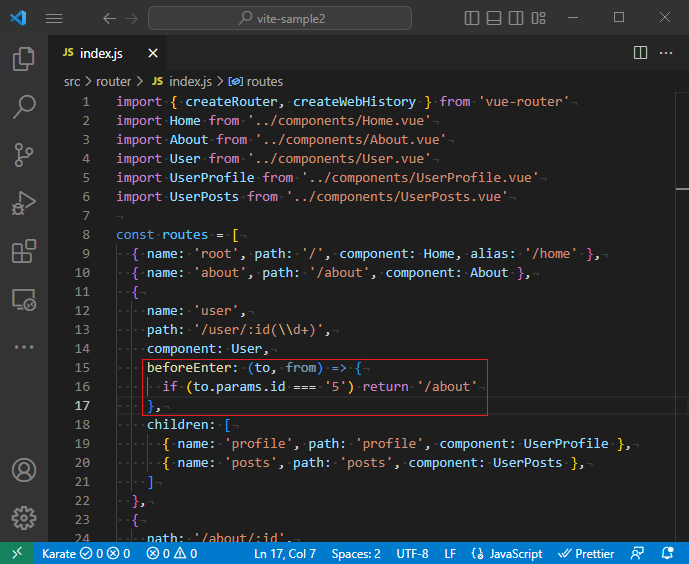Image resolution: width=689 pixels, height=564 pixels.
Task: Click line number 8 in the gutter
Action: click(86, 235)
